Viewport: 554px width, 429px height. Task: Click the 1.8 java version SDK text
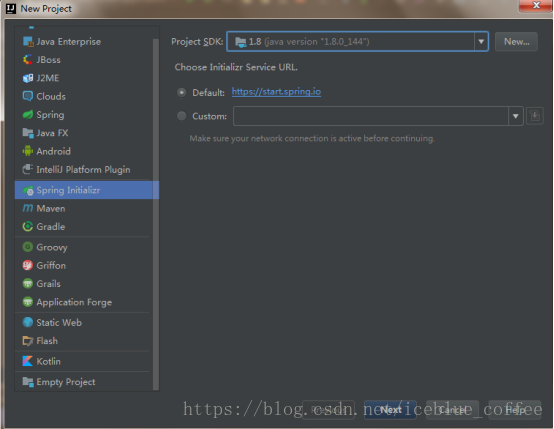(309, 42)
